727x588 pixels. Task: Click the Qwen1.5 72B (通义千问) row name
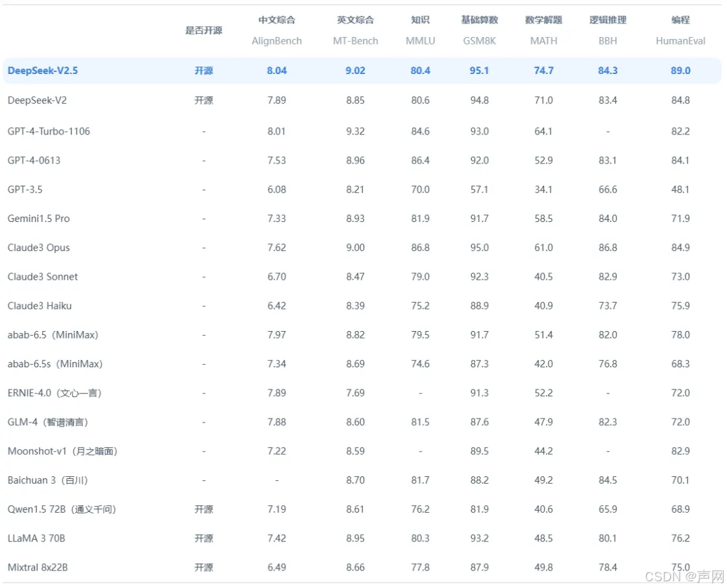click(x=62, y=510)
